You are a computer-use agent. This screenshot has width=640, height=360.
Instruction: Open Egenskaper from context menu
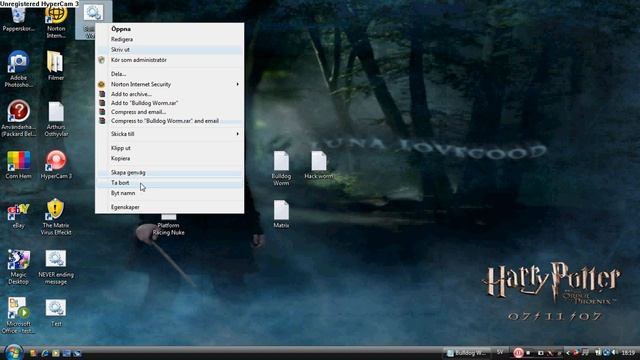pos(169,207)
